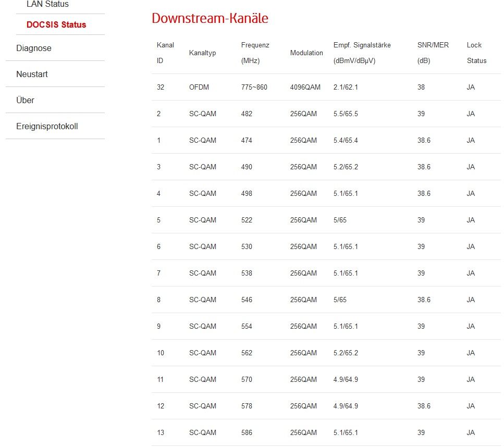The height and width of the screenshot is (447, 504).
Task: Click the frequency 498 cell
Action: click(x=247, y=193)
